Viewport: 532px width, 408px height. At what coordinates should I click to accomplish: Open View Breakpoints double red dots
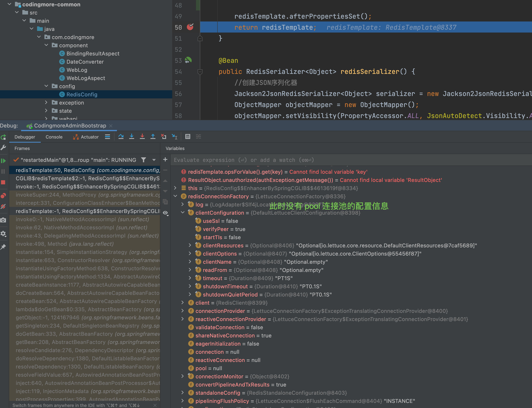coord(3,195)
